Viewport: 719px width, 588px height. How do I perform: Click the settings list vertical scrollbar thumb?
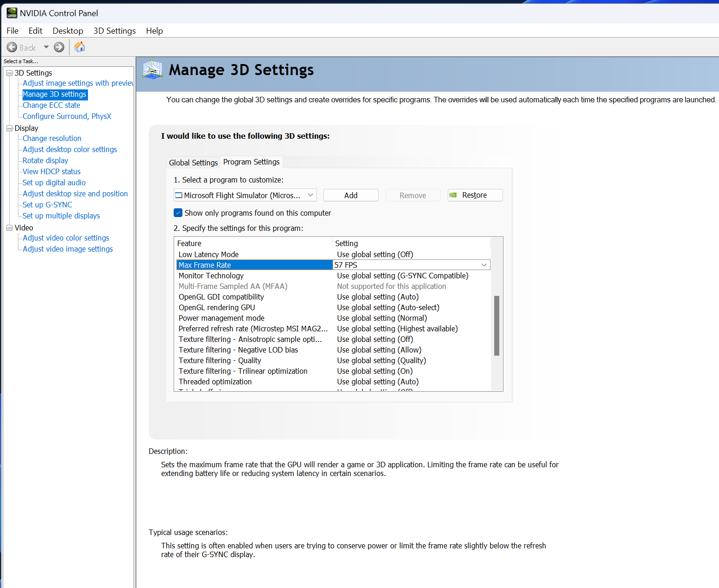[x=497, y=326]
